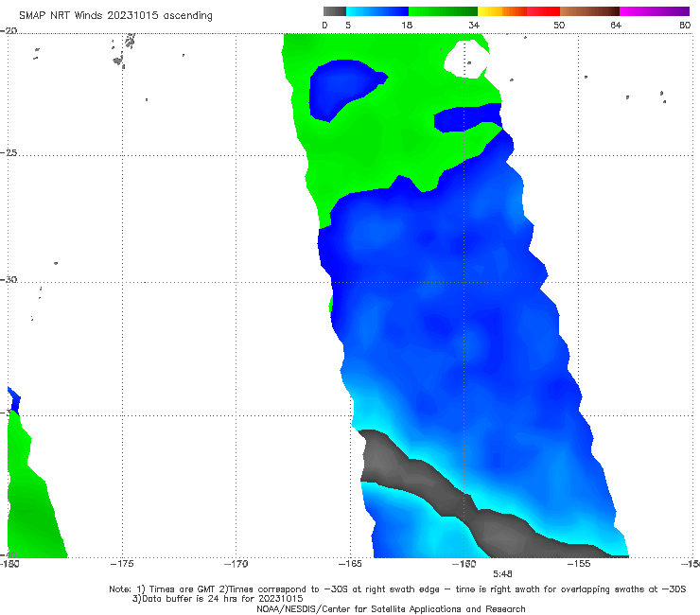Click the longitude label '-165'
The height and width of the screenshot is (615, 700).
point(350,564)
